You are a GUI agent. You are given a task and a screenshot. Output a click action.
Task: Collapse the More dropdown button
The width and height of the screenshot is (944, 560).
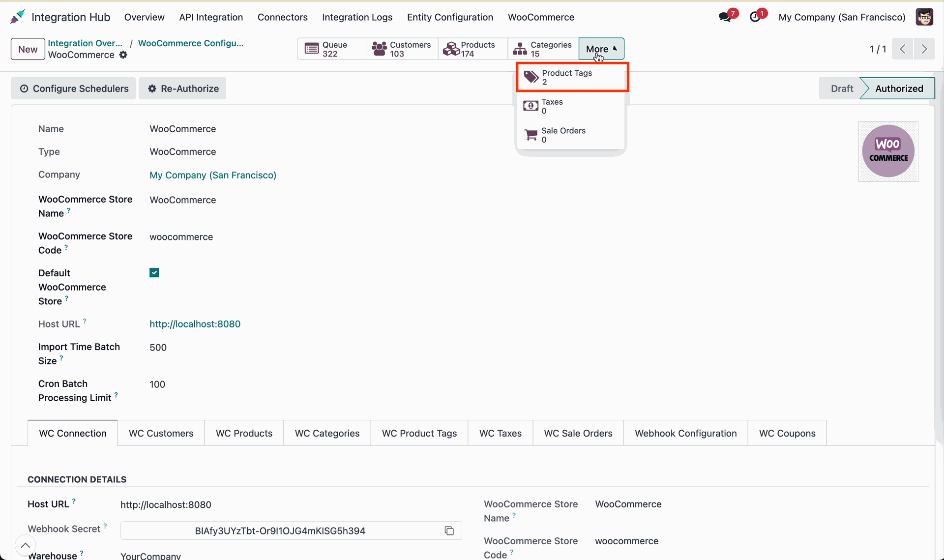[x=601, y=49]
